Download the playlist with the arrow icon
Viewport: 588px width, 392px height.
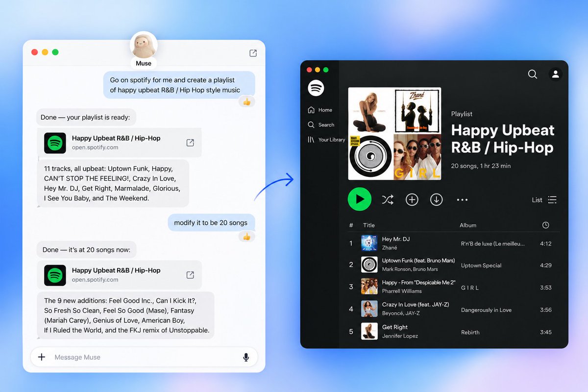pos(436,199)
